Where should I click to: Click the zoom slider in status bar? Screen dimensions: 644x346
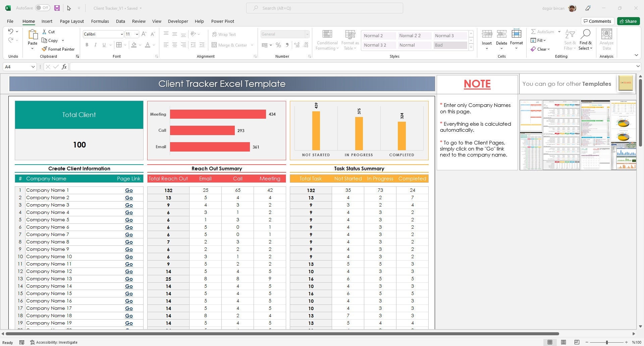point(606,342)
